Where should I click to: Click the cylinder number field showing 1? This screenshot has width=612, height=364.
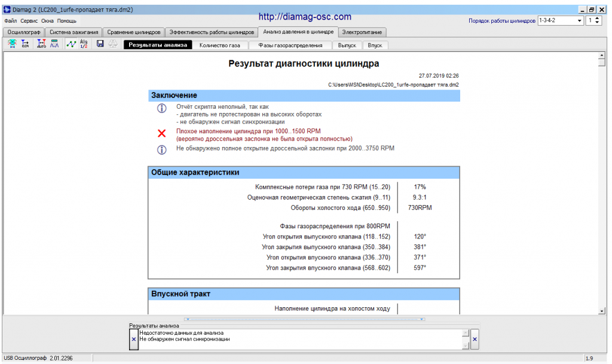[590, 21]
